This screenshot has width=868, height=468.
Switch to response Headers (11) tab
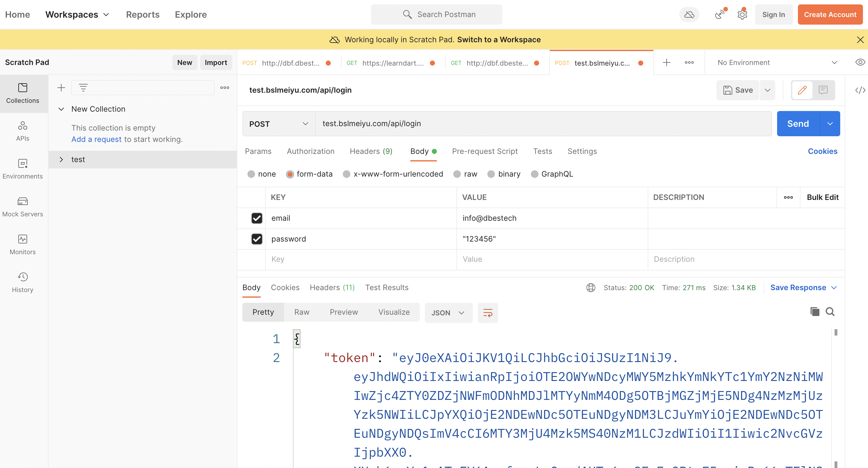[x=332, y=288]
